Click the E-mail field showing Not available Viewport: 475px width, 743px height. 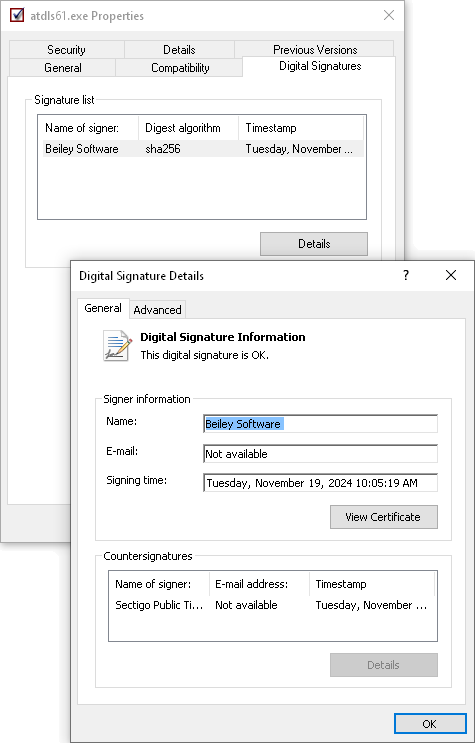[320, 453]
